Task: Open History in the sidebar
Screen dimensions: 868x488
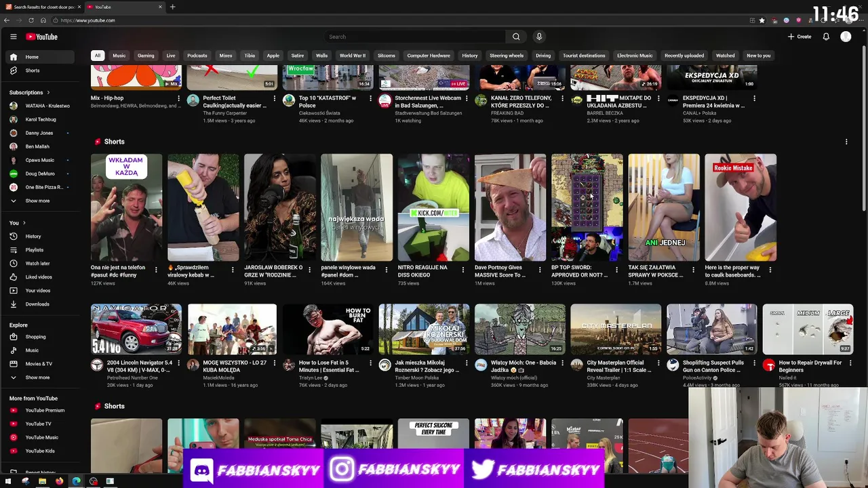Action: (41, 237)
